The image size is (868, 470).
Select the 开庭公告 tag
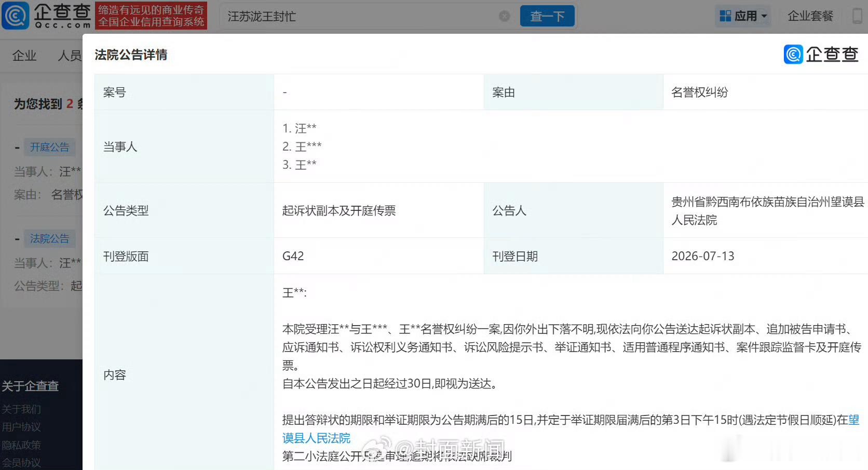pos(49,147)
